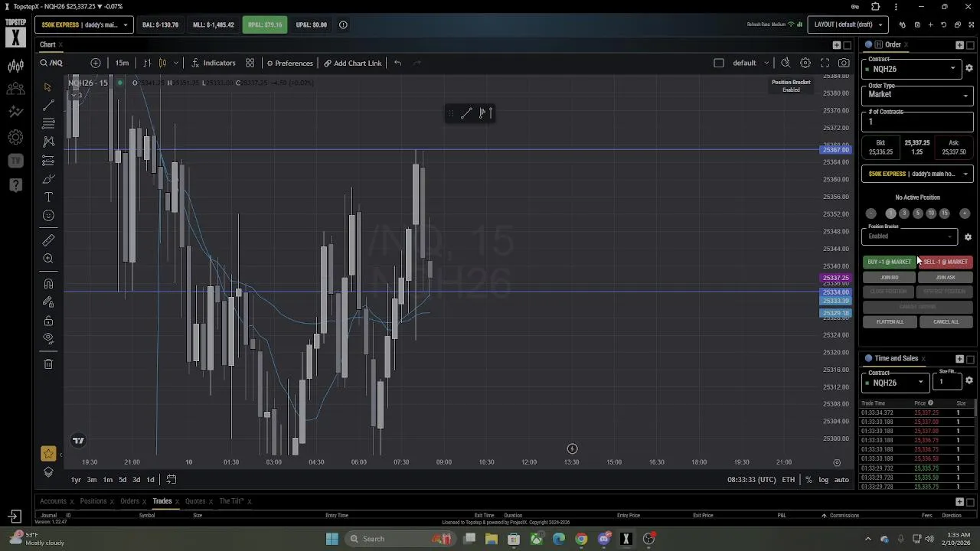
Task: Open Time and Sales settings gear
Action: pyautogui.click(x=969, y=381)
